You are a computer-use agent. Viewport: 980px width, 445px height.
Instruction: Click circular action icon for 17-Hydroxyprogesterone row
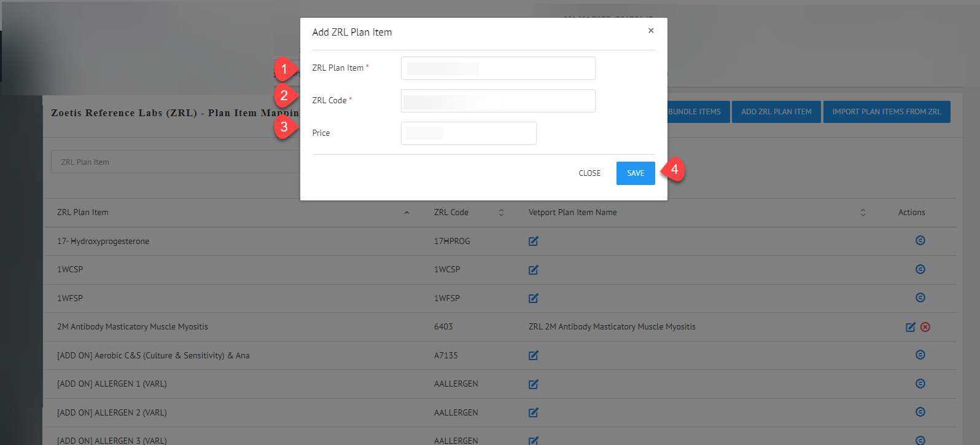click(x=920, y=240)
